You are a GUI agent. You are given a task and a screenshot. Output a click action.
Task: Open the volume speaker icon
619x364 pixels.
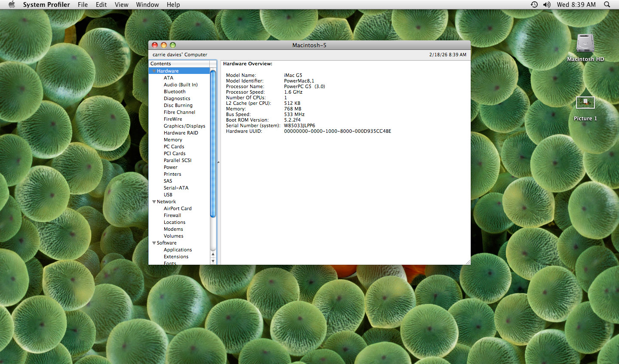(546, 4)
